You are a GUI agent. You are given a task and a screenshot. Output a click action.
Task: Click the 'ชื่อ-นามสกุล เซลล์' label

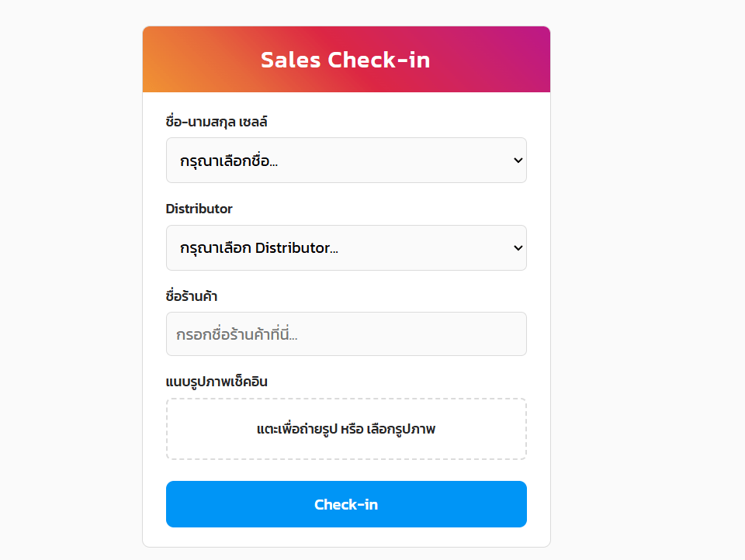click(x=217, y=122)
